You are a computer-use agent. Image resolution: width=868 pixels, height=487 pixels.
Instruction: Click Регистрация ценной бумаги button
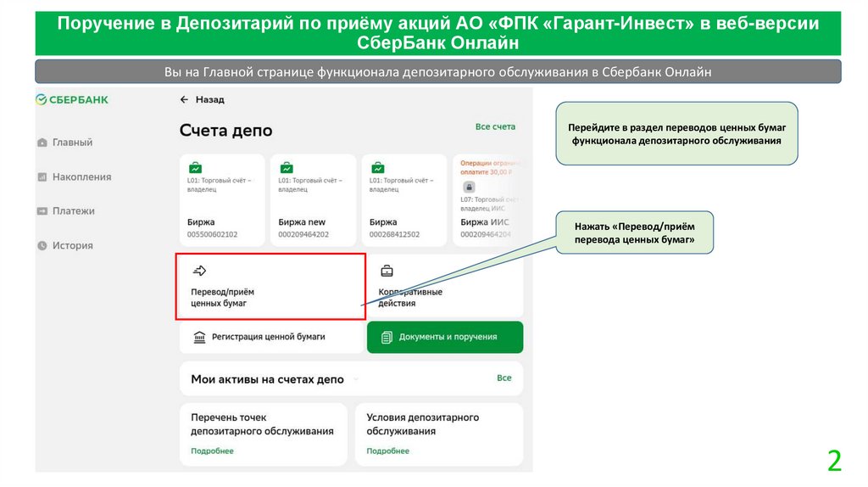[271, 337]
